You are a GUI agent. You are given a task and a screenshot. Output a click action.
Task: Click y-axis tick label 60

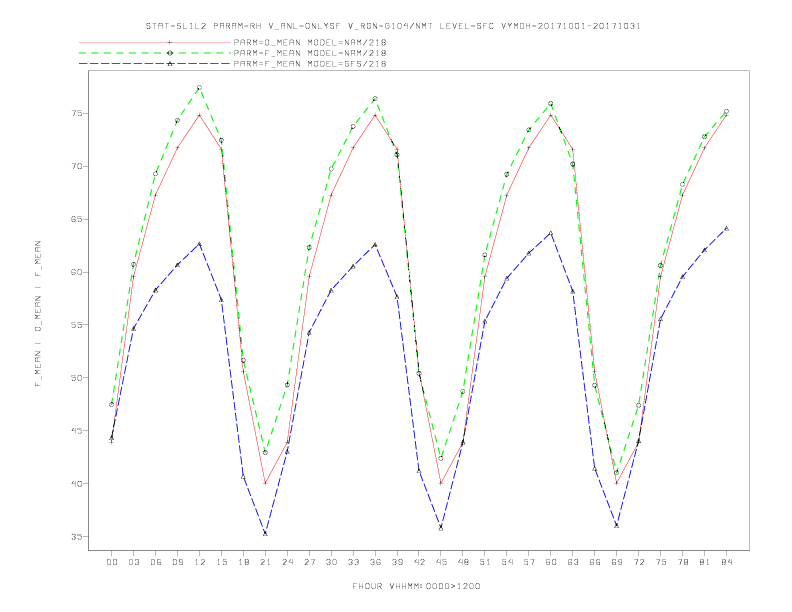coord(77,272)
